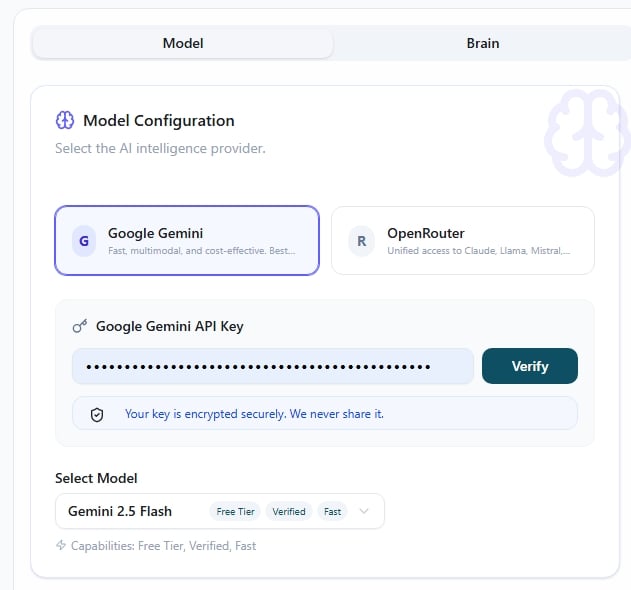Click the OpenRouter R avatar icon
The width and height of the screenshot is (631, 590).
361,241
